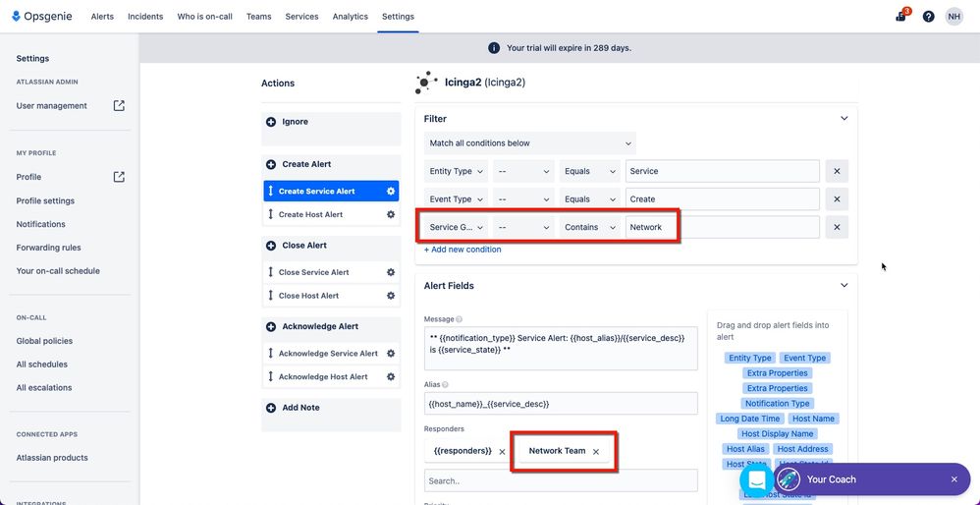Click the plus icon next to Close Alert
The height and width of the screenshot is (505, 980).
pyautogui.click(x=271, y=246)
